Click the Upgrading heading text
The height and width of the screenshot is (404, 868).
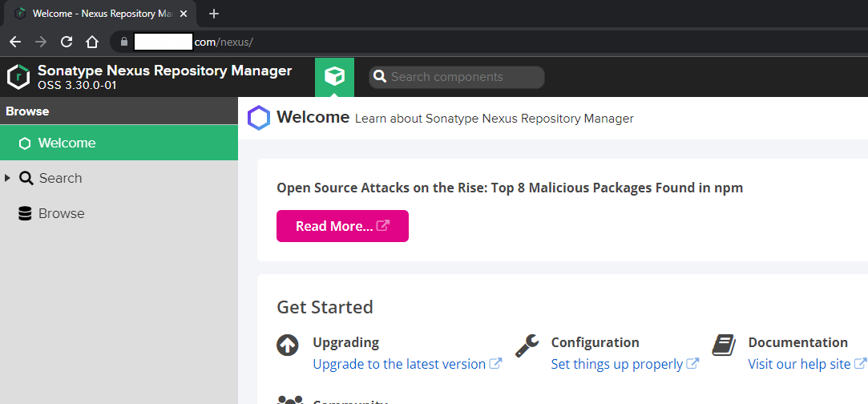click(x=346, y=342)
